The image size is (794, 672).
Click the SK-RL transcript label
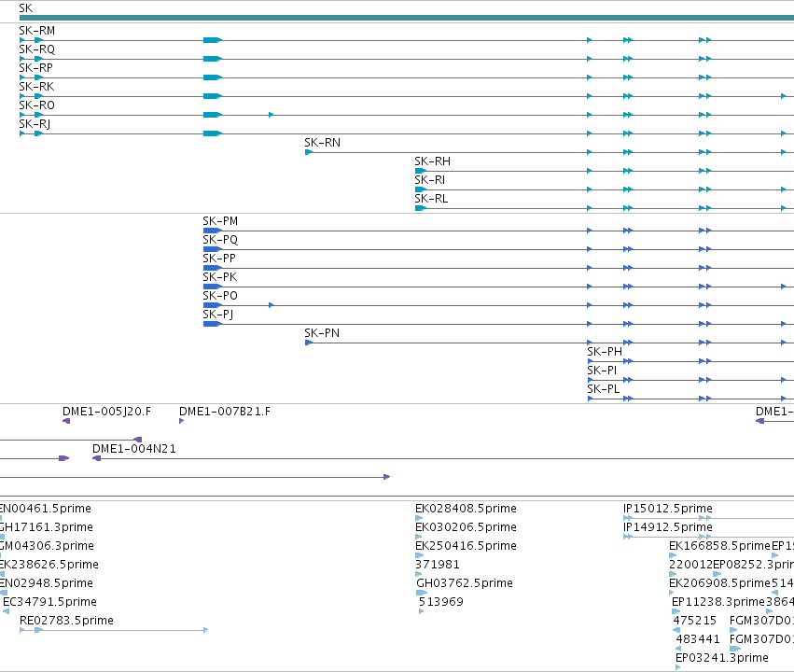click(x=431, y=199)
